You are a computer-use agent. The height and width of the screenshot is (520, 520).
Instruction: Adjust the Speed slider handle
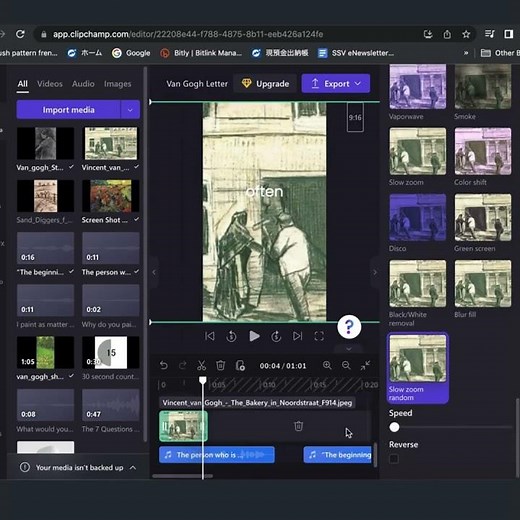(394, 427)
